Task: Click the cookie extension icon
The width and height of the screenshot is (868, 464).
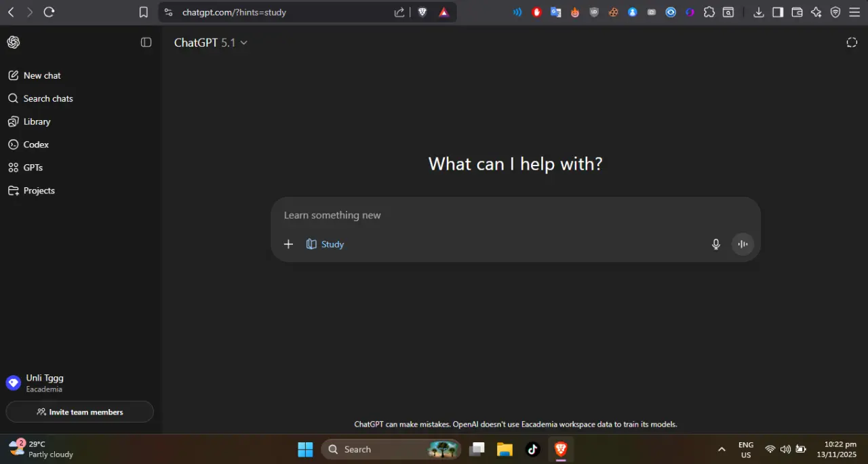Action: point(614,12)
